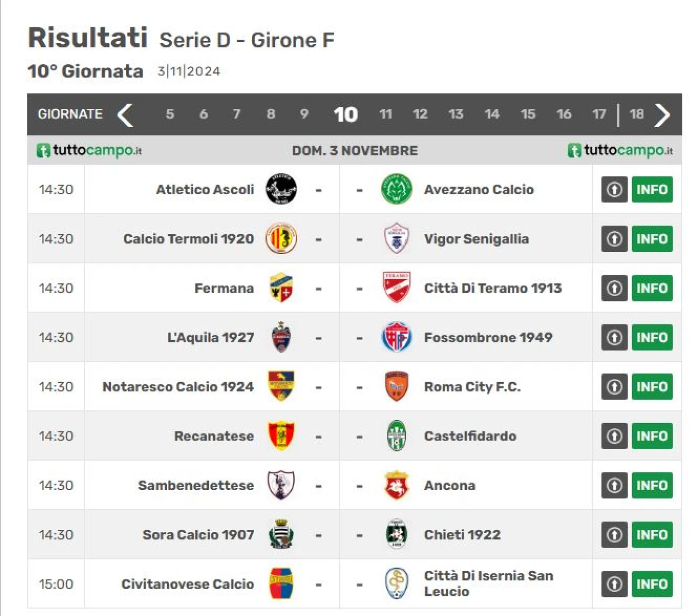Open the Fermana team logo
The image size is (698, 616).
pyautogui.click(x=281, y=288)
